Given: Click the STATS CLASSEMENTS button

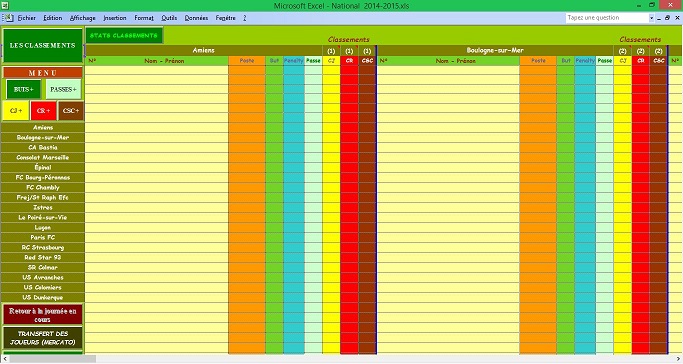Looking at the screenshot, I should [124, 35].
